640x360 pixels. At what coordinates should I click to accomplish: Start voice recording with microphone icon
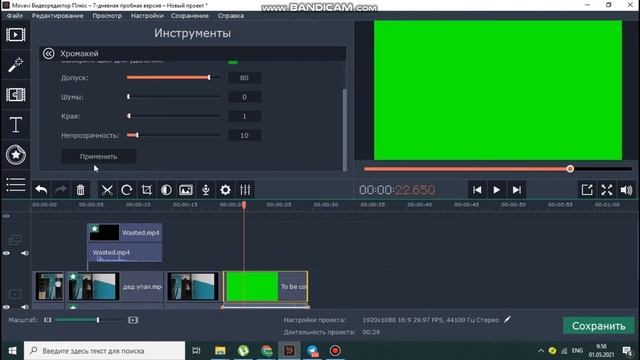pos(206,190)
